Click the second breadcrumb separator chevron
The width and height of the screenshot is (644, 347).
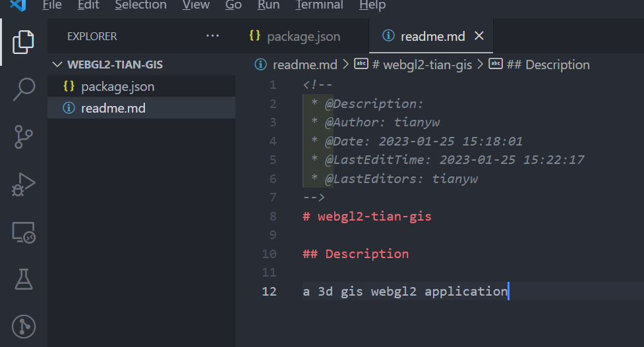(x=480, y=65)
